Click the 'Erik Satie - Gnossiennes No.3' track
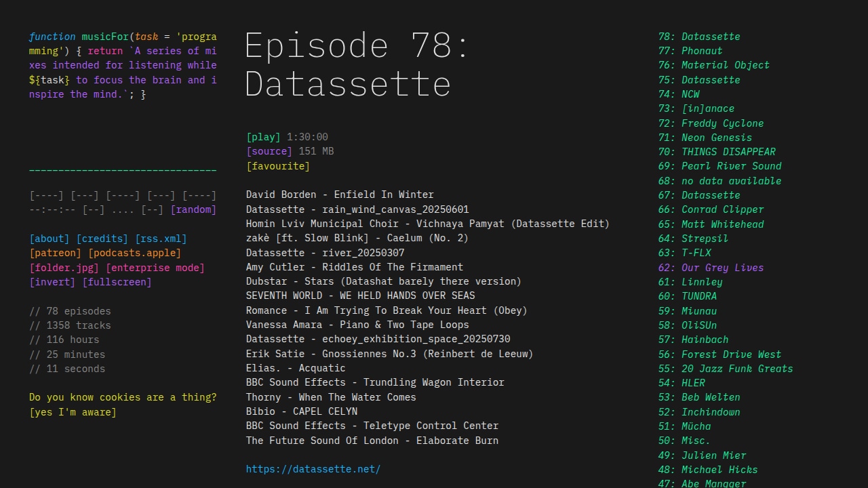Image resolution: width=868 pixels, height=488 pixels. tap(390, 354)
